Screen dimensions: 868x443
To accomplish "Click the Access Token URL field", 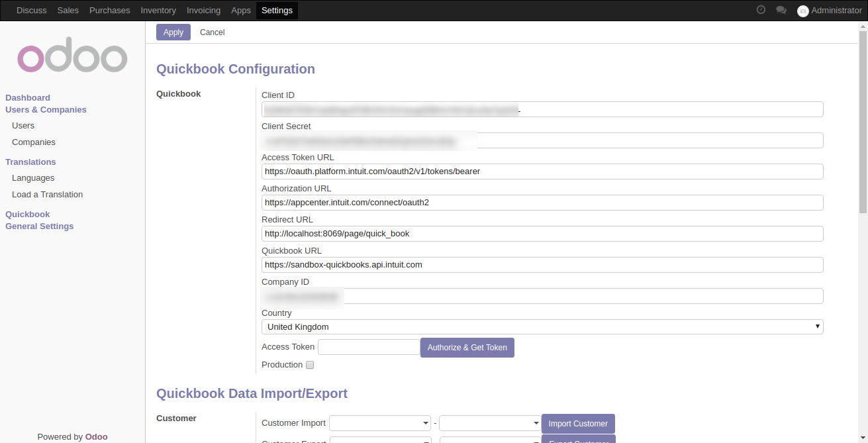I will click(x=542, y=172).
